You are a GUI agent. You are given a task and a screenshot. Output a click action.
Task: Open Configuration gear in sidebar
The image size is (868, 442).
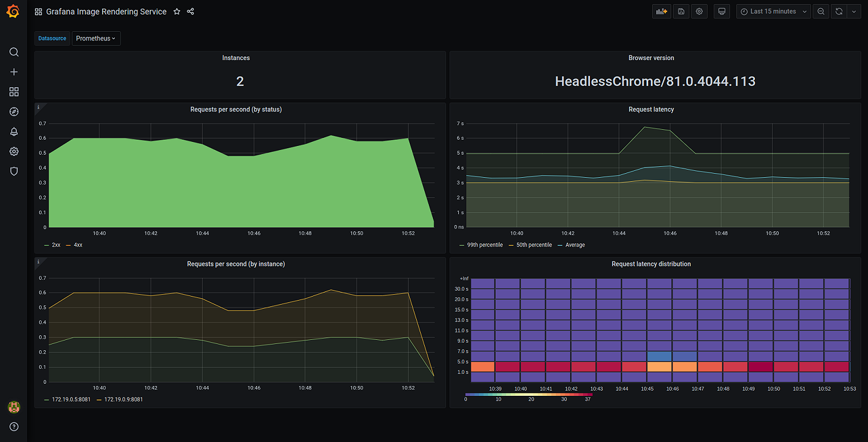[x=14, y=151]
